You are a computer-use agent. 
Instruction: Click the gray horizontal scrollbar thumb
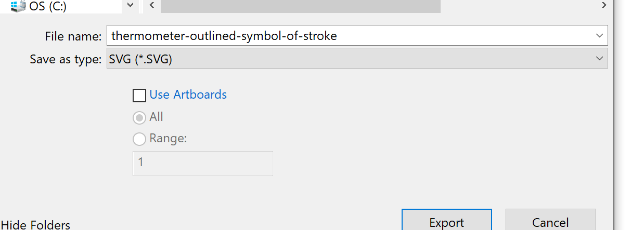pos(301,5)
